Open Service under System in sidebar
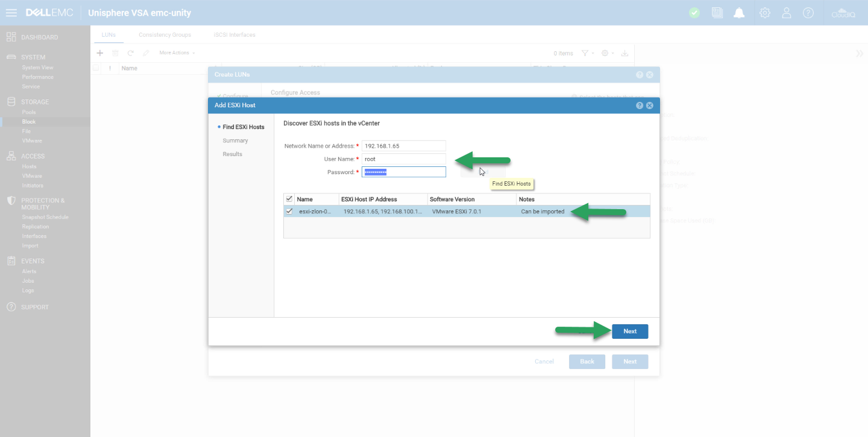Screen dimensions: 868x437 tap(31, 87)
